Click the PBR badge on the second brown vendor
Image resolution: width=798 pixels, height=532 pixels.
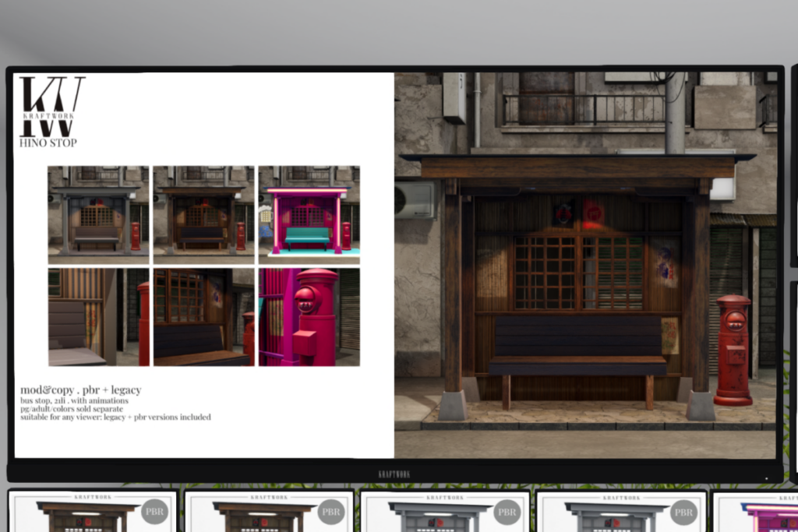pos(330,512)
